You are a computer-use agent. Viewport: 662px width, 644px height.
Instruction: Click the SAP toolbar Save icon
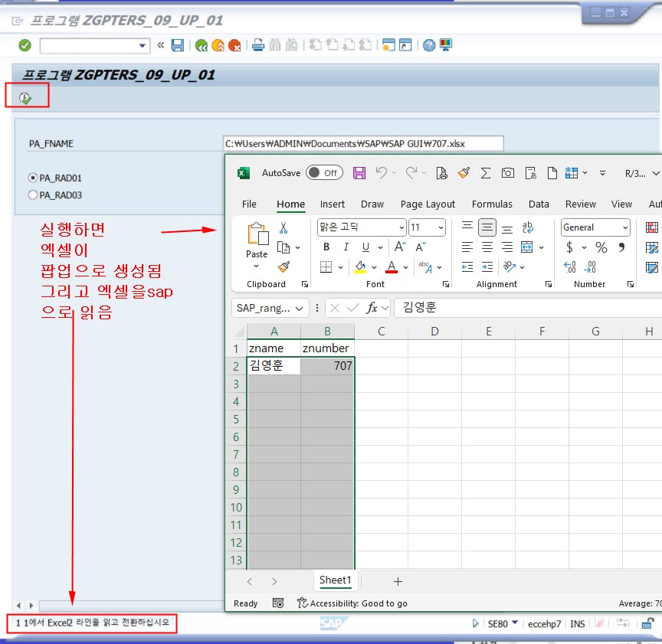(x=177, y=45)
